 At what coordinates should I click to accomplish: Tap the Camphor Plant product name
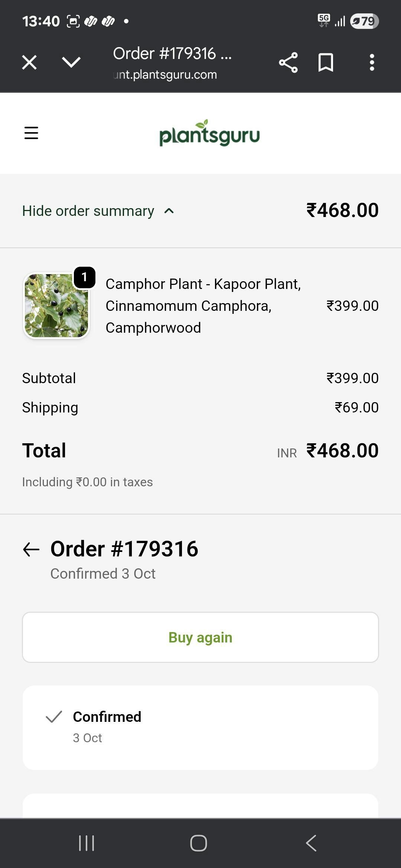(203, 306)
